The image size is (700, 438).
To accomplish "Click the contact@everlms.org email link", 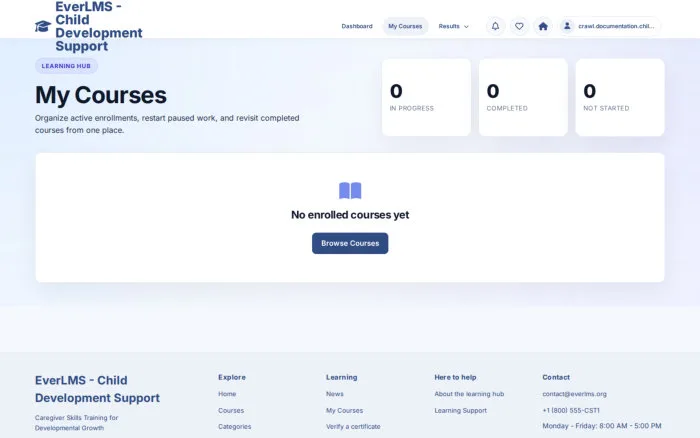I will point(574,394).
